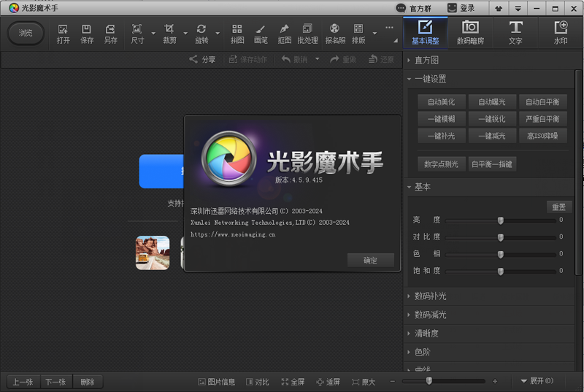Screen dimensions: 584x392
Task: Click the 旋转 (Rotate) tool icon
Action: [201, 33]
